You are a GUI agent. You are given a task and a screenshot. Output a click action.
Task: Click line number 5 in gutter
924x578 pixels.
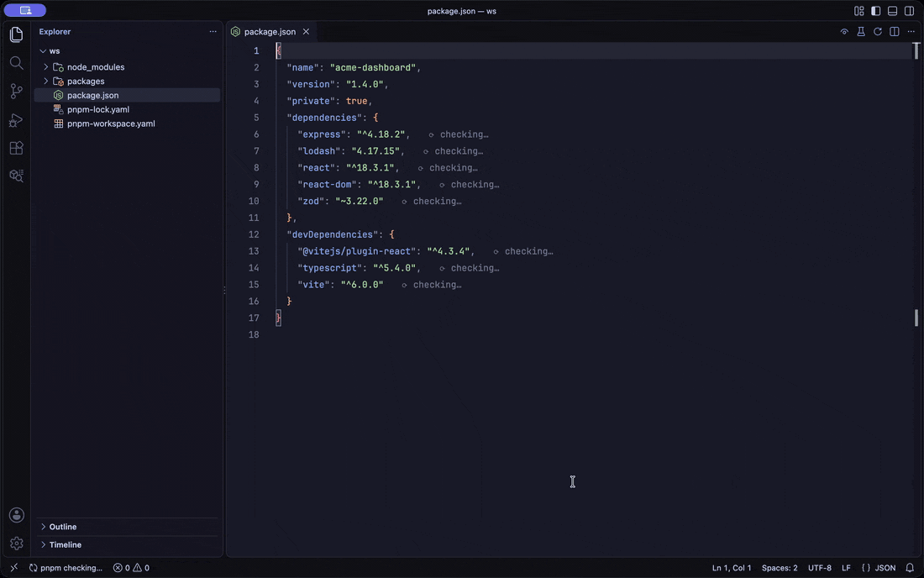pyautogui.click(x=256, y=118)
